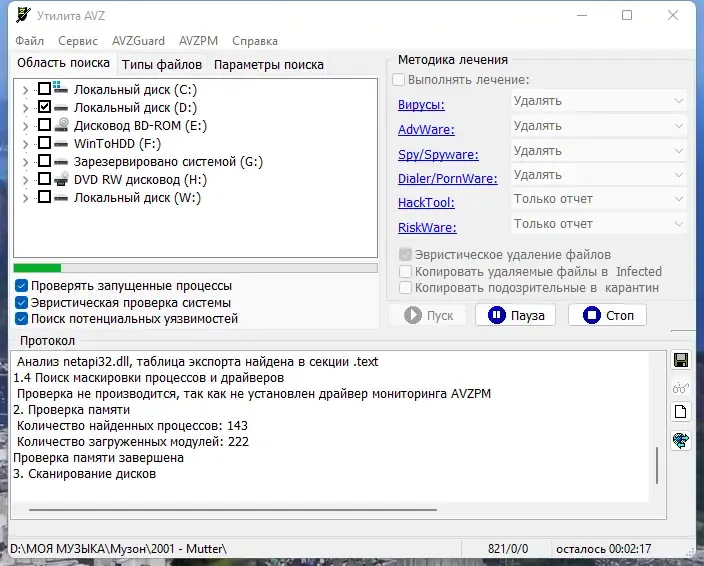Open the Вирусы action dropdown

point(598,101)
